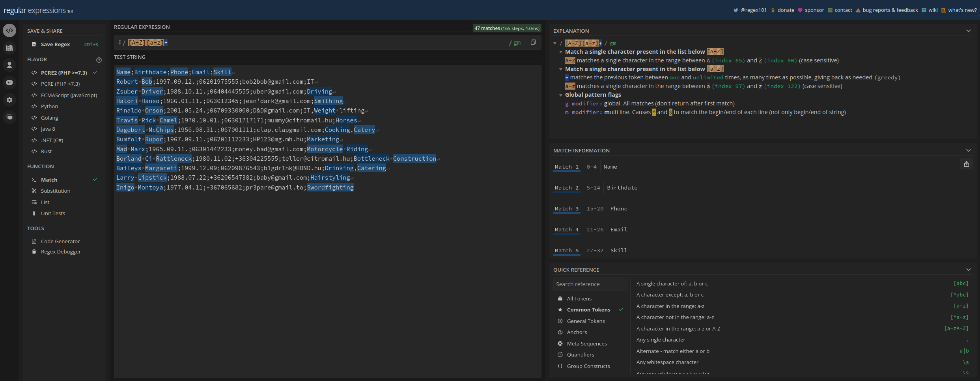The image size is (980, 381).
Task: Focus the Search reference input field
Action: [590, 284]
